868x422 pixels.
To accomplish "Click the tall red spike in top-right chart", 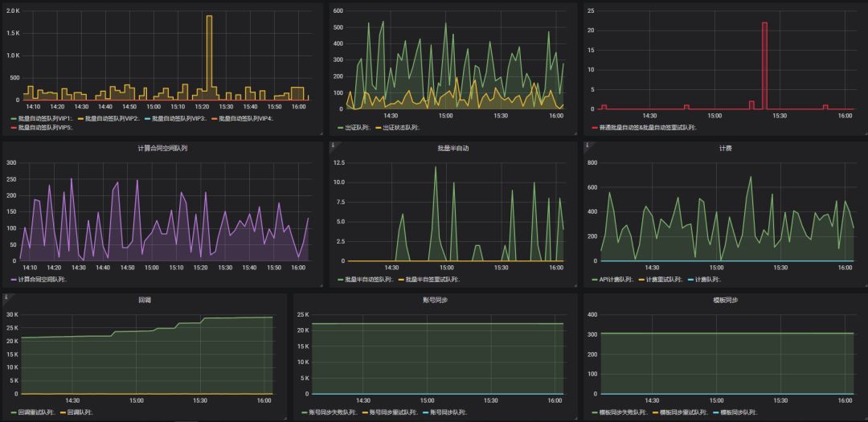I will pos(764,64).
